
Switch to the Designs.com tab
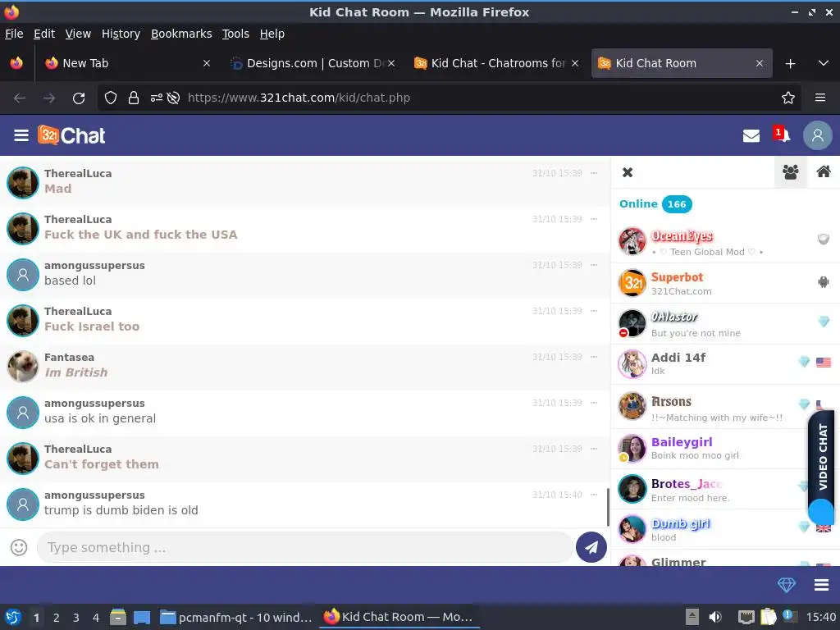pyautogui.click(x=313, y=63)
